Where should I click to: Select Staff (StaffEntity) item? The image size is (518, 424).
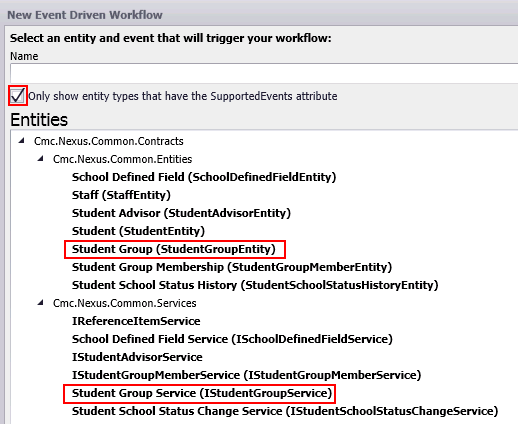click(x=121, y=195)
